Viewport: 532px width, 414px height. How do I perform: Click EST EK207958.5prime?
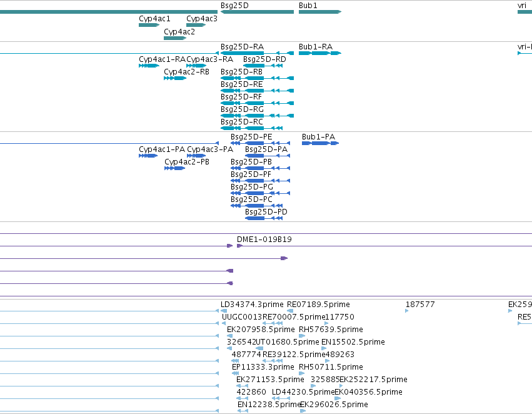[261, 330]
